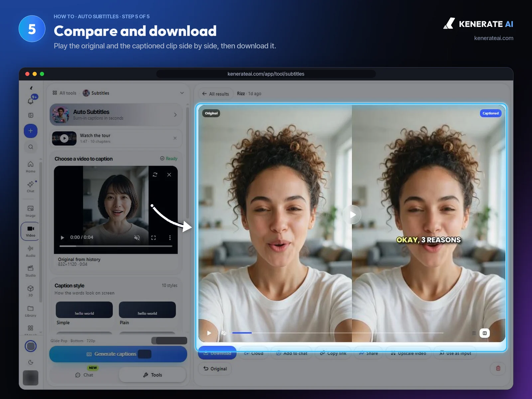532x399 pixels.
Task: Play the Watch the tour video thumbnail
Action: tap(64, 138)
